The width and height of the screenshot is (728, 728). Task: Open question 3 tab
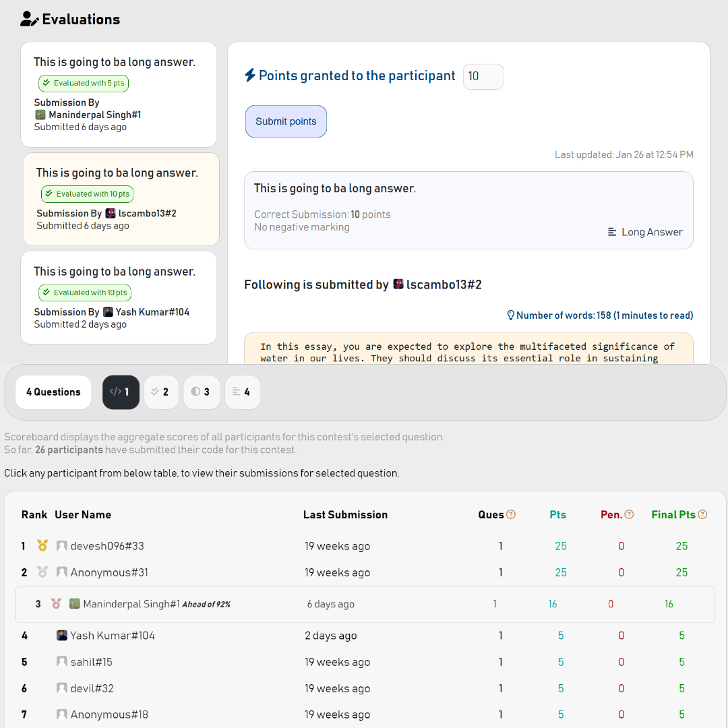pyautogui.click(x=202, y=392)
